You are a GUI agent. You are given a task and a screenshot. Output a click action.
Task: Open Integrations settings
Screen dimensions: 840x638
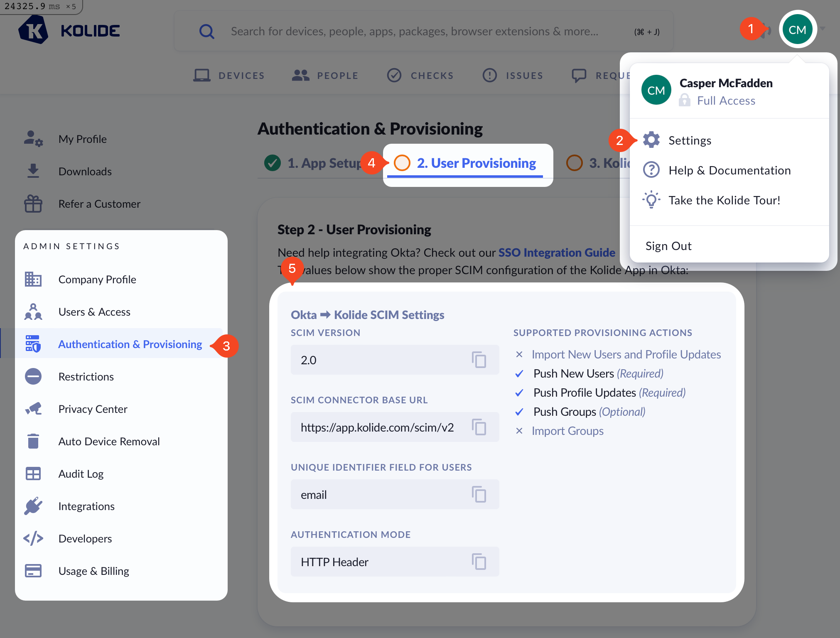(x=86, y=506)
